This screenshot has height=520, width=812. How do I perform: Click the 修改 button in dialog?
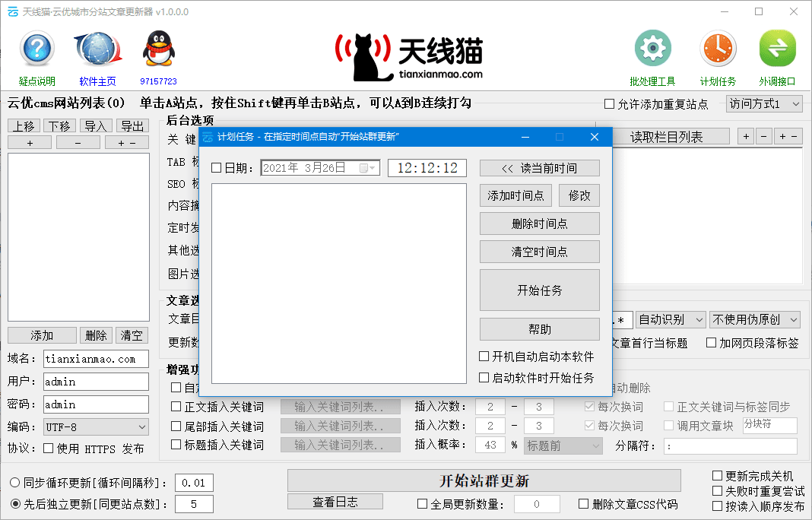click(x=579, y=196)
